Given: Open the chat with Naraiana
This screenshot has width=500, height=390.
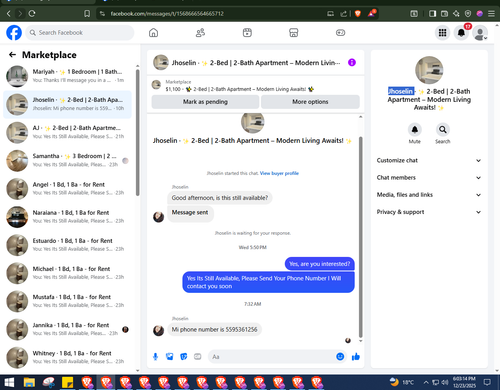Looking at the screenshot, I should click(x=67, y=217).
